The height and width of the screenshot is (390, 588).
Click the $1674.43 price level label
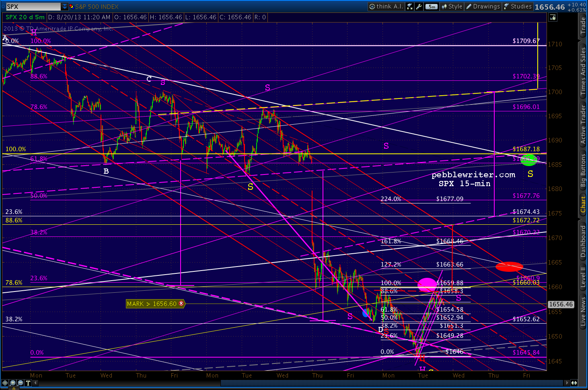click(526, 211)
